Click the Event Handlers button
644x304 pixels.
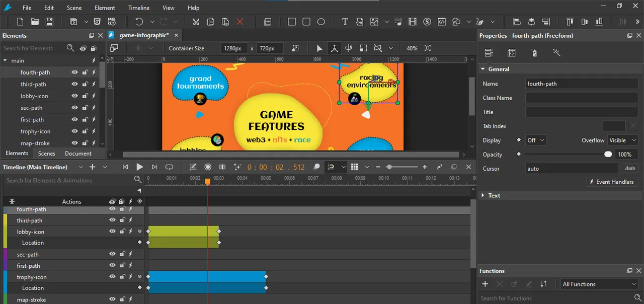[612, 182]
